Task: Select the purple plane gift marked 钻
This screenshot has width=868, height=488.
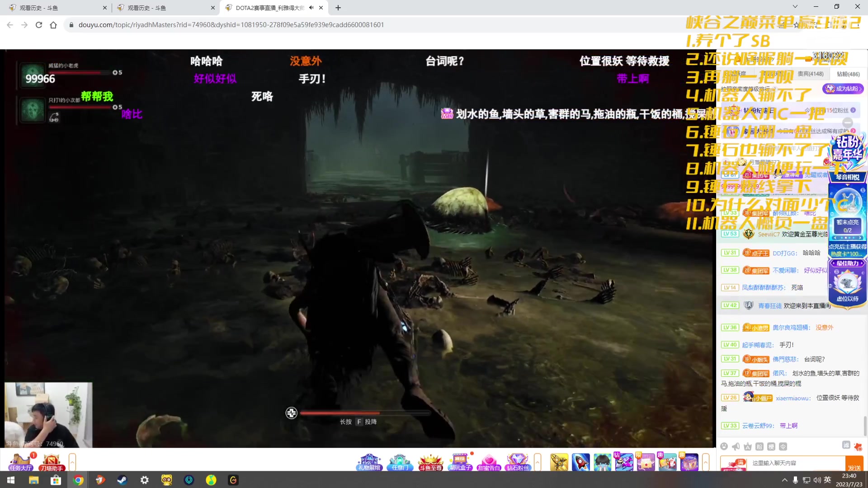Action: (x=624, y=462)
